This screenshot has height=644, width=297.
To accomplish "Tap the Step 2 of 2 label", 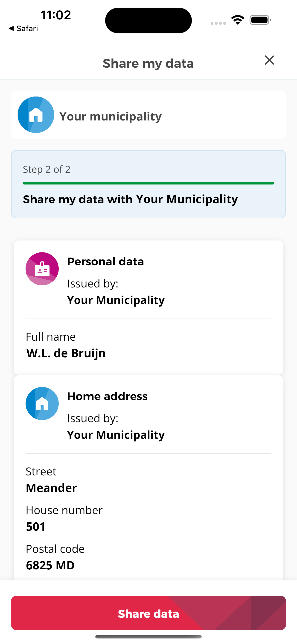I will point(47,169).
